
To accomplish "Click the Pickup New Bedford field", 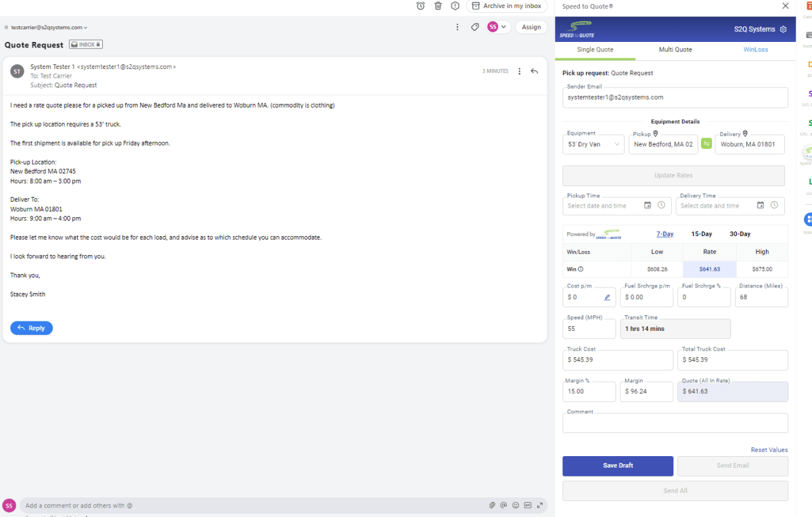I will pyautogui.click(x=663, y=144).
